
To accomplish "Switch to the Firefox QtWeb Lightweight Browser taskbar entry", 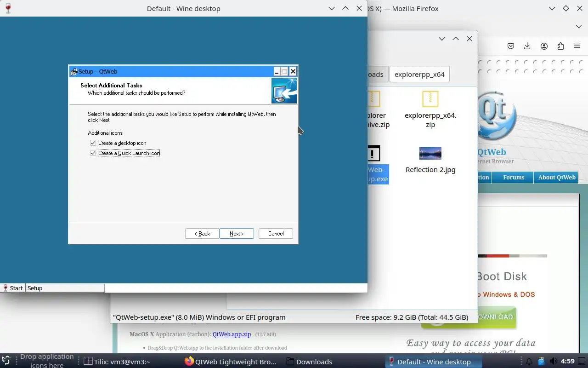I will (231, 362).
